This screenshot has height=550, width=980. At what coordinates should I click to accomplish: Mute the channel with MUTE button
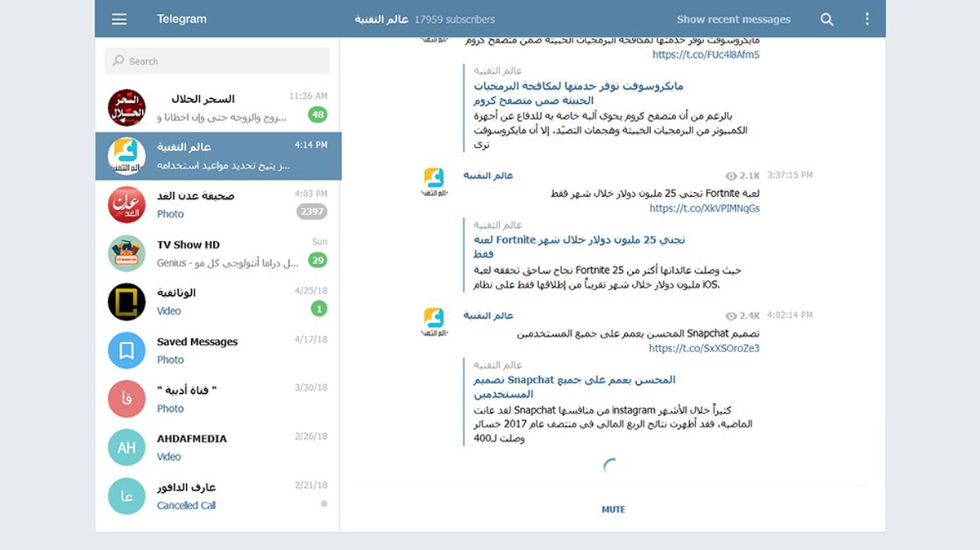tap(612, 509)
